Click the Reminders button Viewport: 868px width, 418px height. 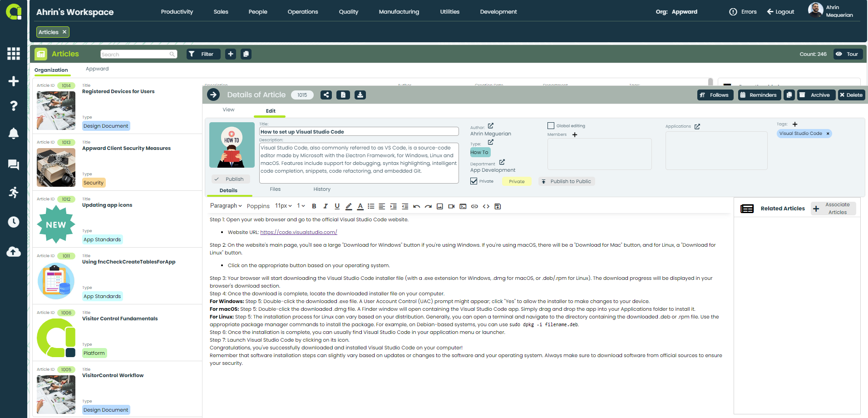[759, 95]
